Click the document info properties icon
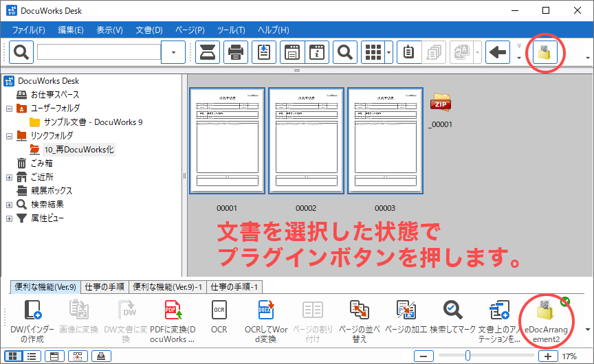 317,52
